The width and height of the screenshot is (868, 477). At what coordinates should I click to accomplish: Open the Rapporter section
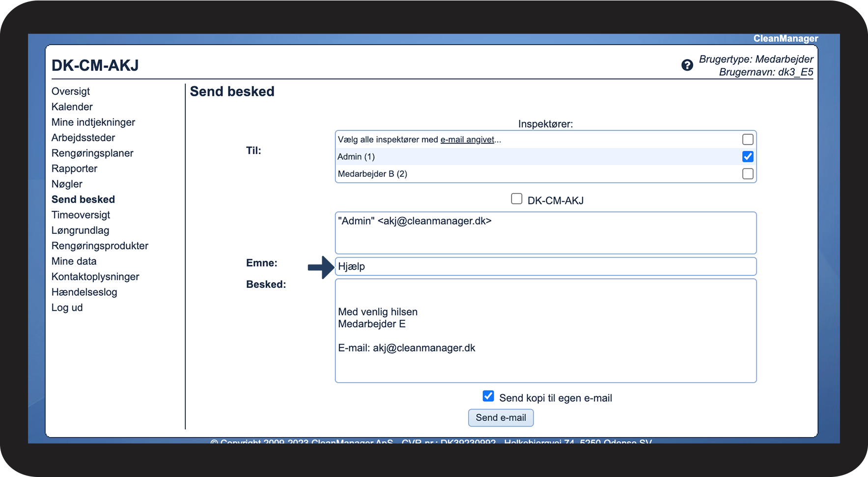pyautogui.click(x=75, y=168)
